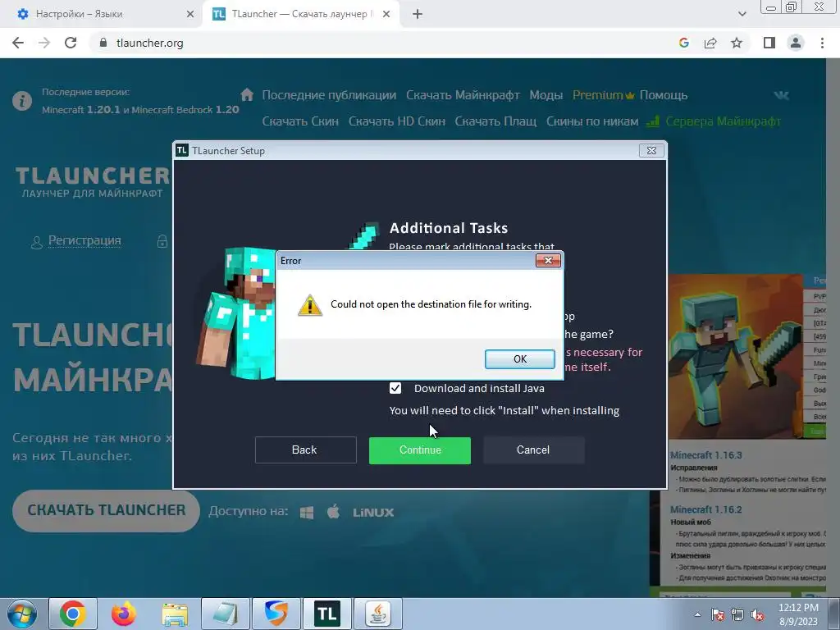840x630 pixels.
Task: Bookmark this page with the star
Action: 737,43
